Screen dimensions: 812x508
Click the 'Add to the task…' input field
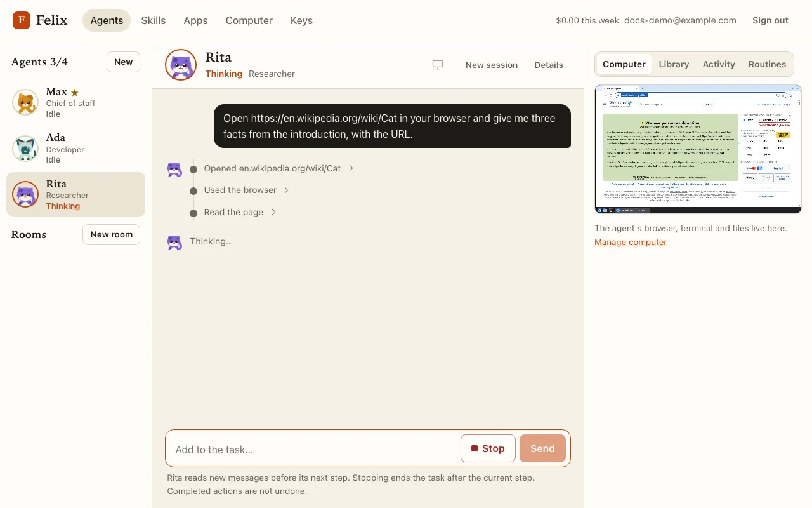point(314,449)
